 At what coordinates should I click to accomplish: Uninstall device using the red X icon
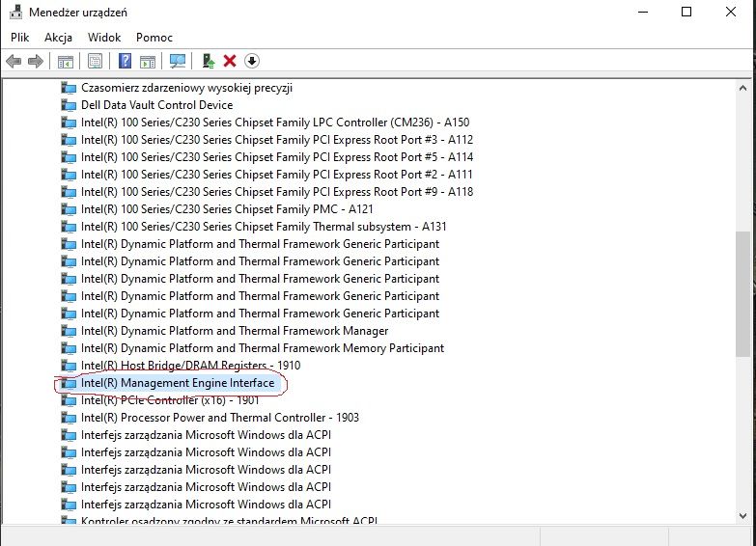pos(230,61)
